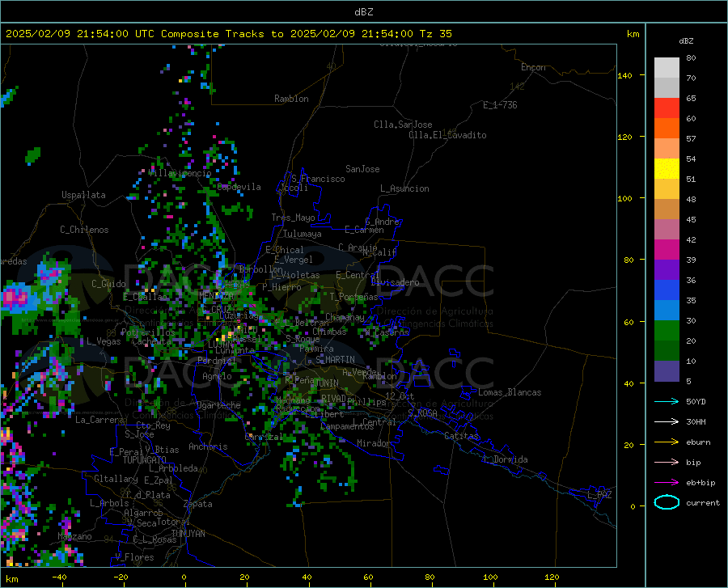Click the dBZ title at top

(x=363, y=12)
